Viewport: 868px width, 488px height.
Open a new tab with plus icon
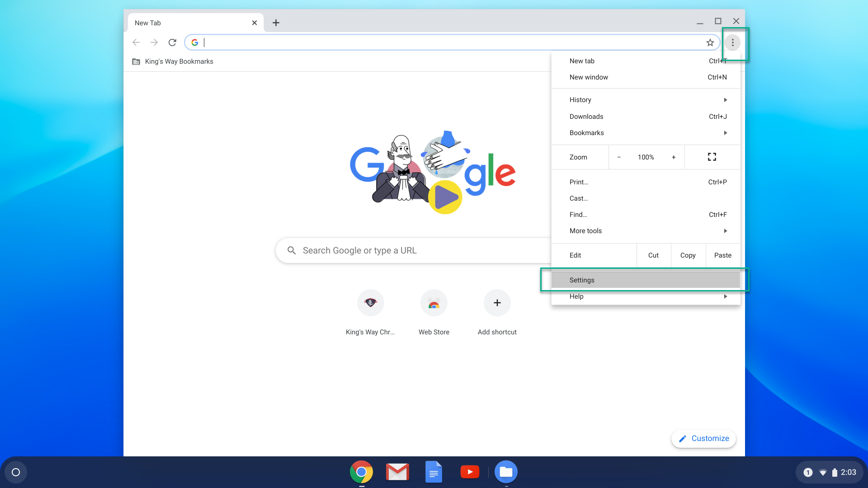[x=276, y=23]
